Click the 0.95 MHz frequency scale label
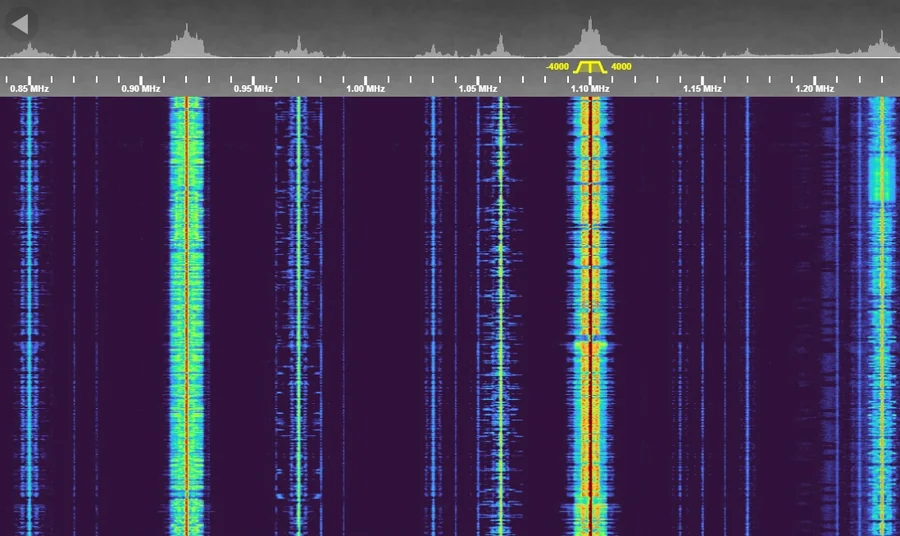 click(x=253, y=88)
